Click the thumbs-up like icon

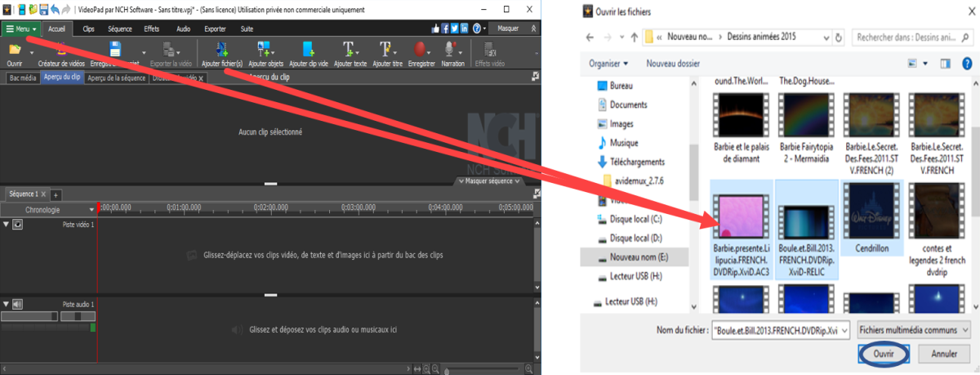[435, 29]
